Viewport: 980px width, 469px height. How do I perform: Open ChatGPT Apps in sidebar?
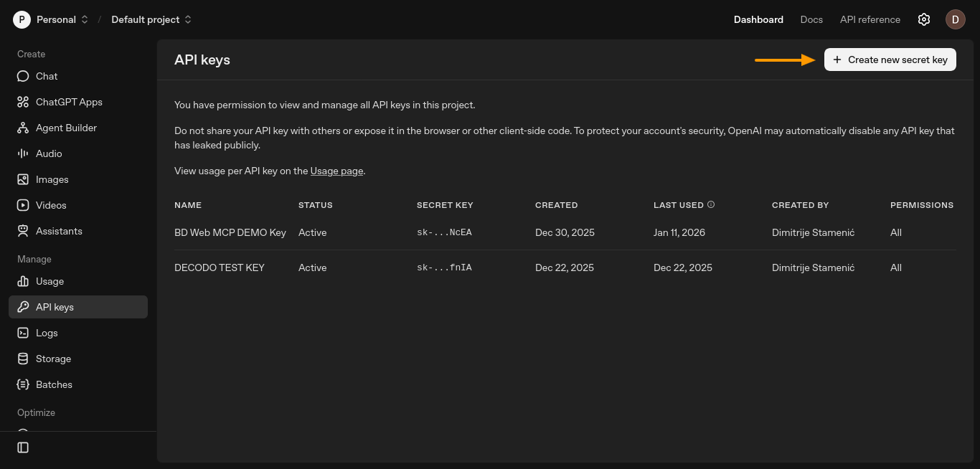(x=69, y=102)
